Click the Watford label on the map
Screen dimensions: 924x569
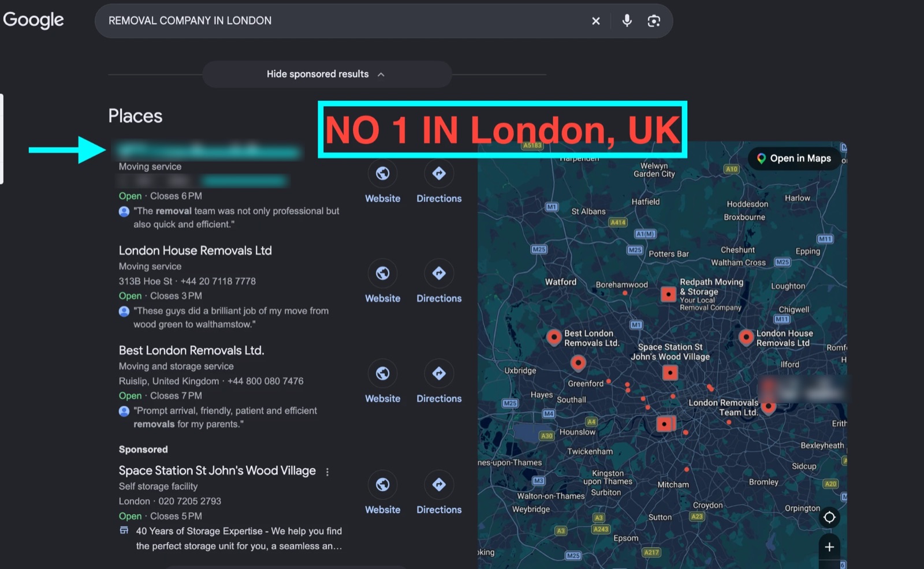tap(561, 282)
